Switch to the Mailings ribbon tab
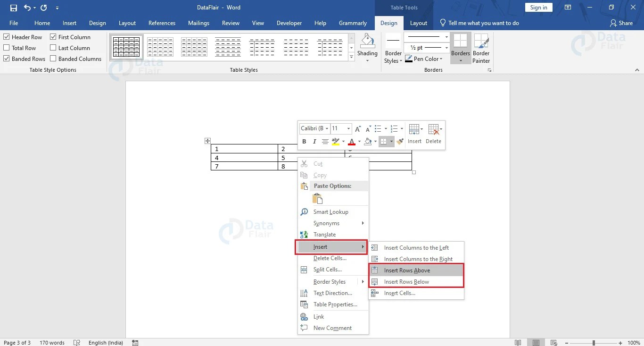This screenshot has height=346, width=644. pos(198,23)
